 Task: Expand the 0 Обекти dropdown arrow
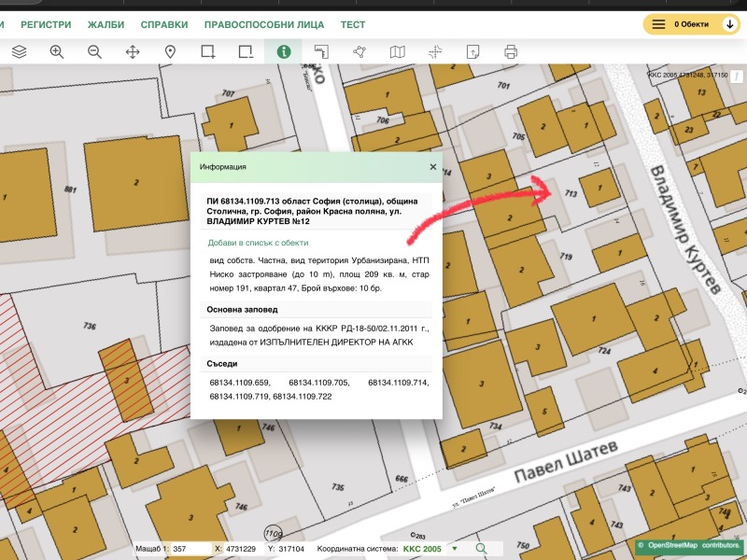[729, 25]
